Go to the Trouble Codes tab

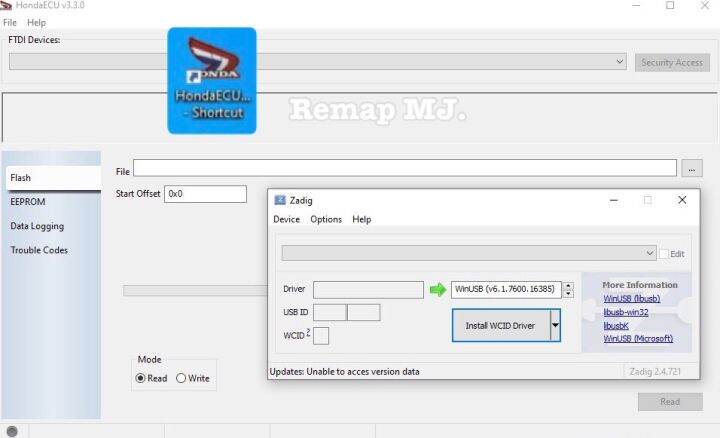click(x=39, y=250)
